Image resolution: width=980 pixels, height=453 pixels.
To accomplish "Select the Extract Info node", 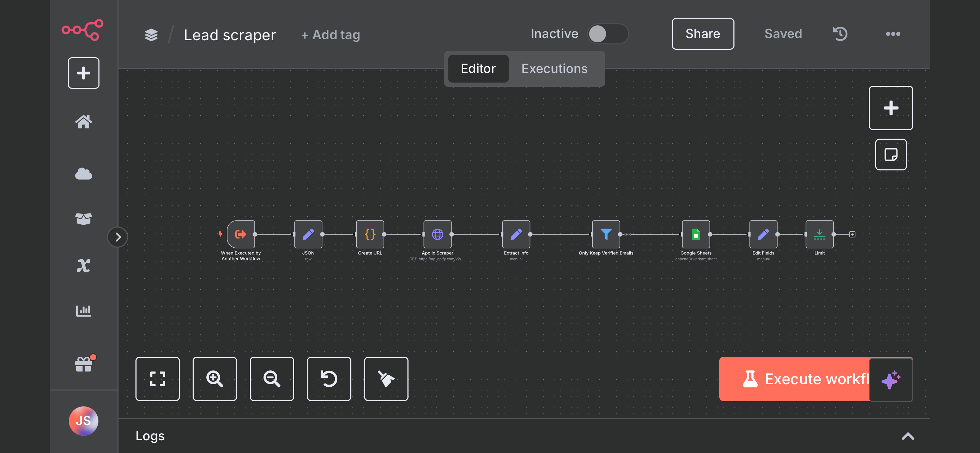I will [516, 234].
